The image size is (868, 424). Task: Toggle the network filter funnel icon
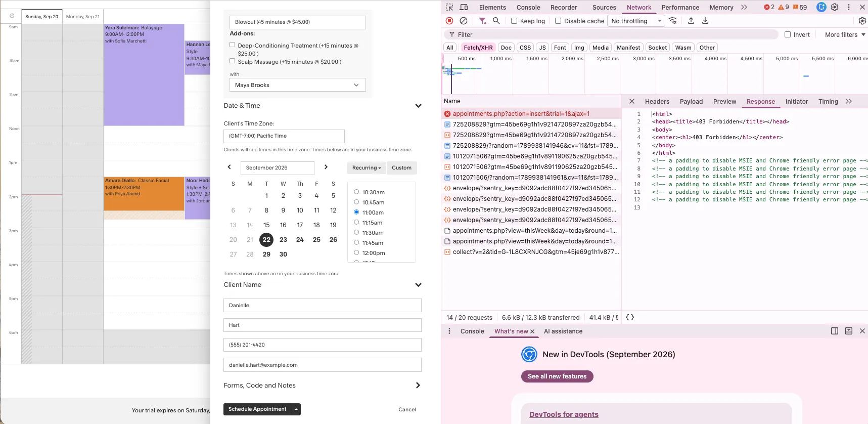[483, 21]
